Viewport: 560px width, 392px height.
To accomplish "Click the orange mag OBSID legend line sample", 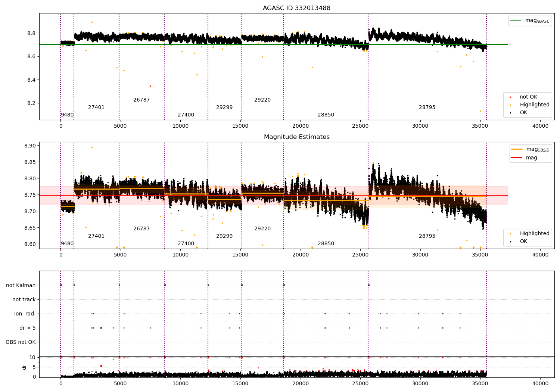I will click(517, 149).
